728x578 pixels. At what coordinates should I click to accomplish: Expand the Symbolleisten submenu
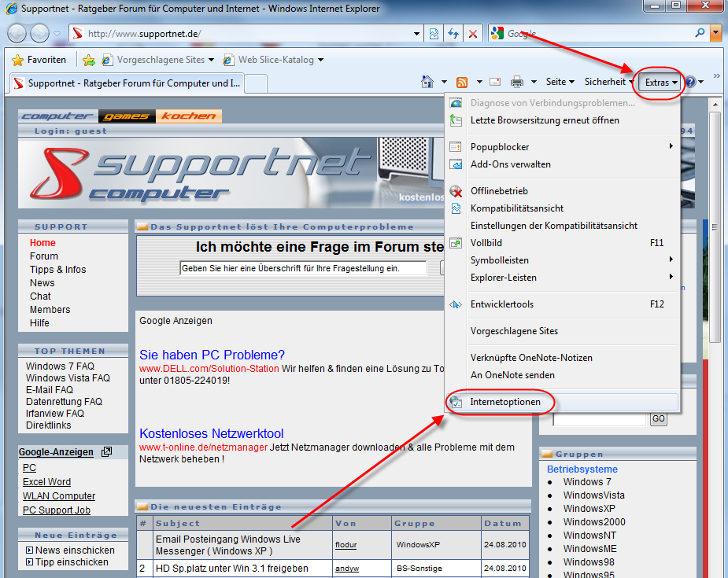(x=671, y=260)
